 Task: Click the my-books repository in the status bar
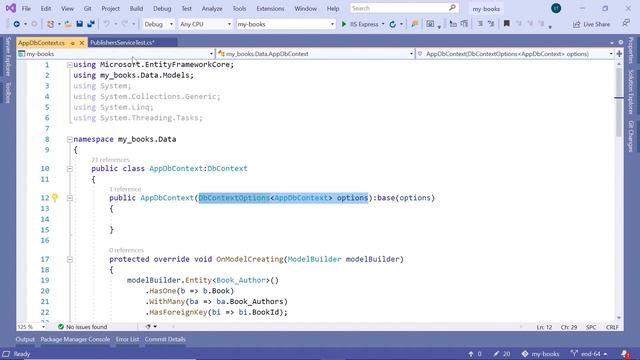pos(540,354)
